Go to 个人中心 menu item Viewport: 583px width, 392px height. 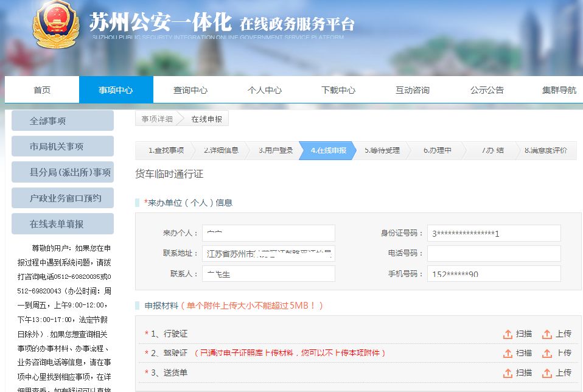(x=265, y=90)
